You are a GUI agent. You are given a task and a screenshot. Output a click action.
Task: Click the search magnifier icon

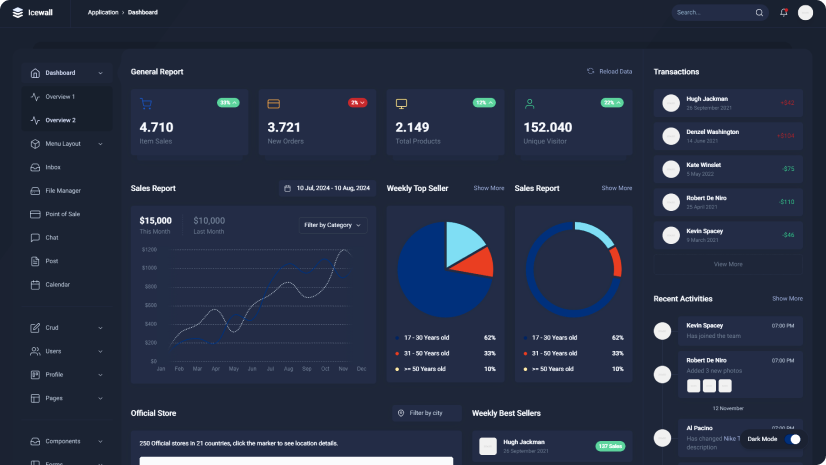(759, 13)
